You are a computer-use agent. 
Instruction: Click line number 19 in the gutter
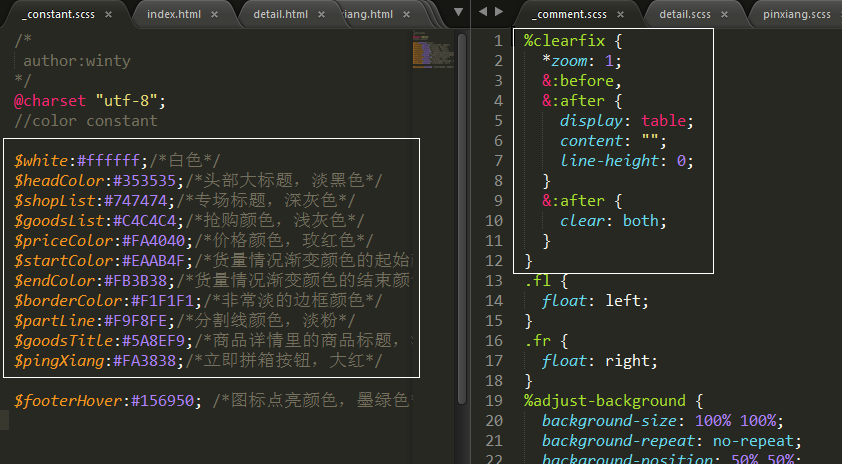(x=494, y=401)
